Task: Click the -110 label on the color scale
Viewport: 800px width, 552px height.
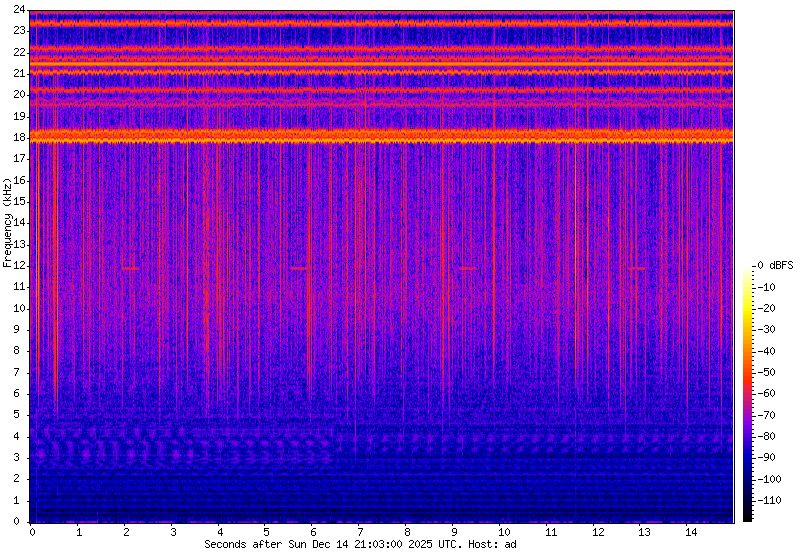Action: [775, 498]
